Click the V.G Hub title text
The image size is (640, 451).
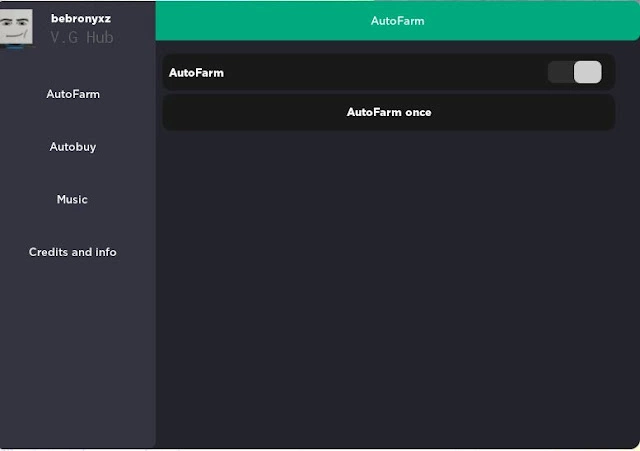tap(82, 38)
